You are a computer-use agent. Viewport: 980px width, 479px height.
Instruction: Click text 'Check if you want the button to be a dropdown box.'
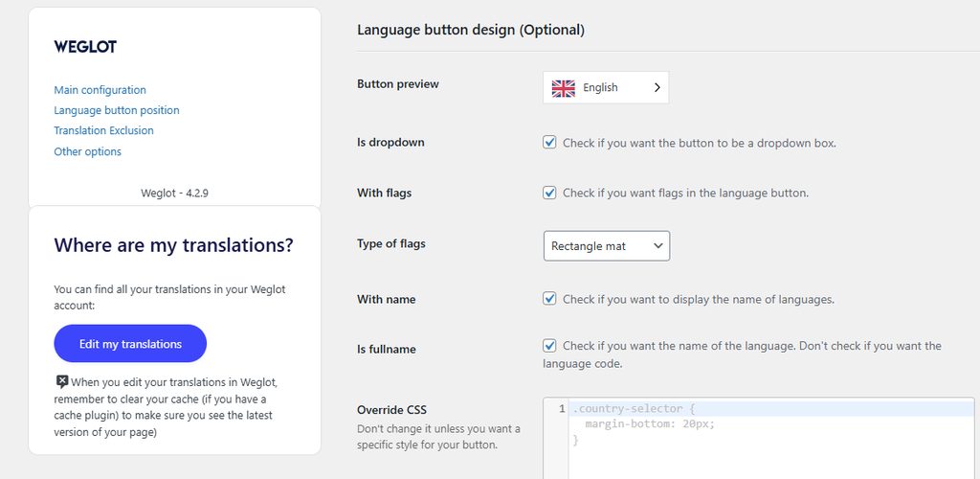(700, 143)
